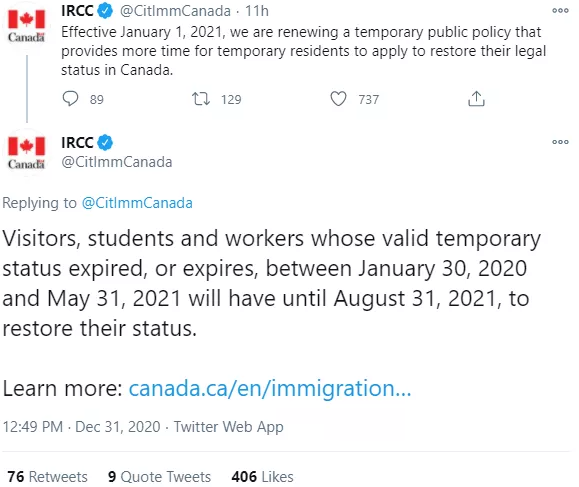Like the first tweet via heart icon
The height and width of the screenshot is (487, 579).
(x=338, y=99)
